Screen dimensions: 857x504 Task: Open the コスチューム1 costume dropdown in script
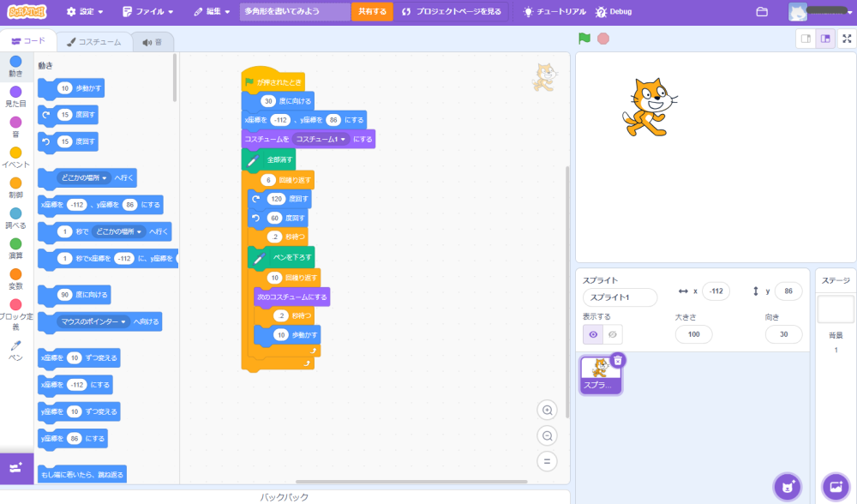321,139
